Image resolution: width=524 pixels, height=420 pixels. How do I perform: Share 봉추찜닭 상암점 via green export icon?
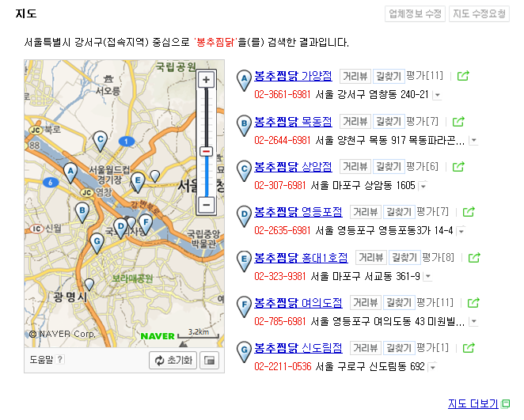458,166
